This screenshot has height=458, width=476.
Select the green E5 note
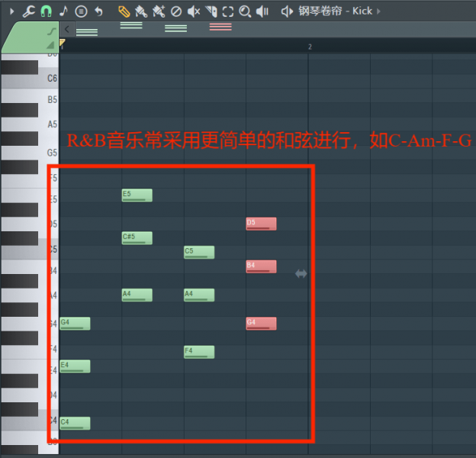tap(137, 195)
